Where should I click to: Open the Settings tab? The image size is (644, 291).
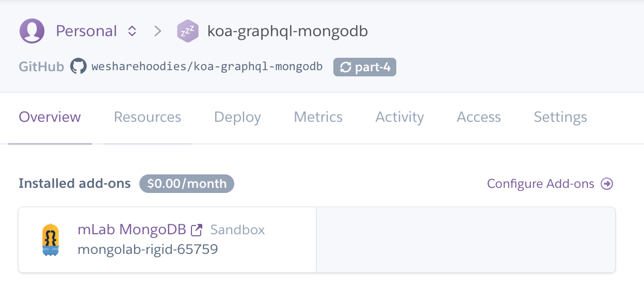pos(560,117)
